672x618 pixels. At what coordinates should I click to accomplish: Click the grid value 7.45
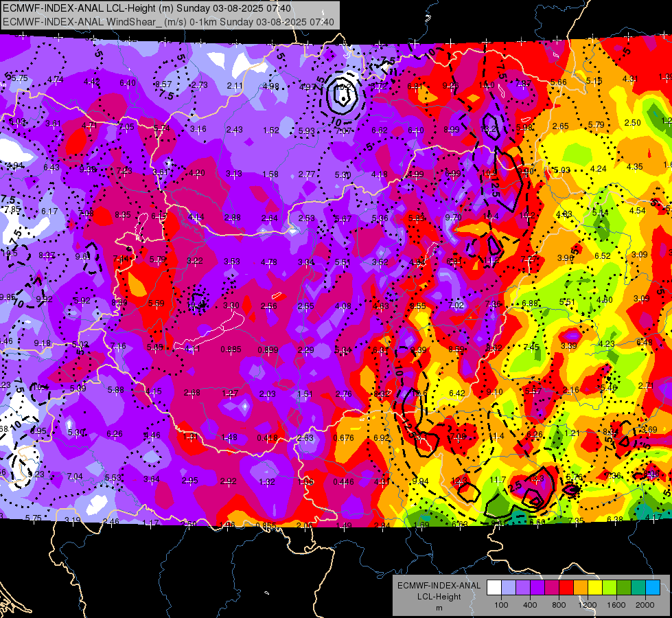click(531, 347)
